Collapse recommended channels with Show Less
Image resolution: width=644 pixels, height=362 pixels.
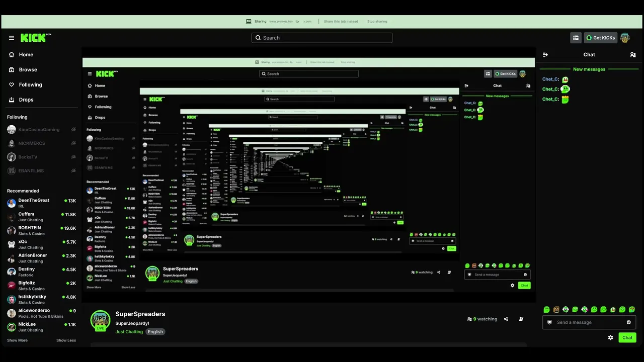point(66,340)
